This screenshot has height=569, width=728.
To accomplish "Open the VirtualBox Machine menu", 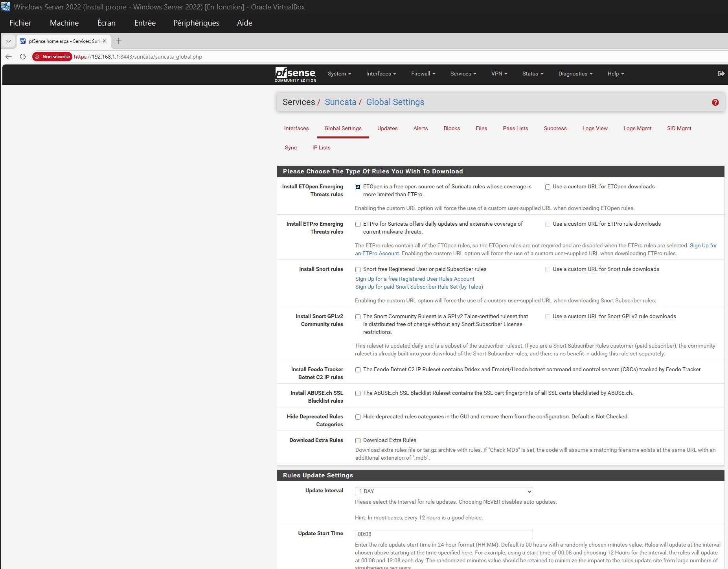I will 64,23.
